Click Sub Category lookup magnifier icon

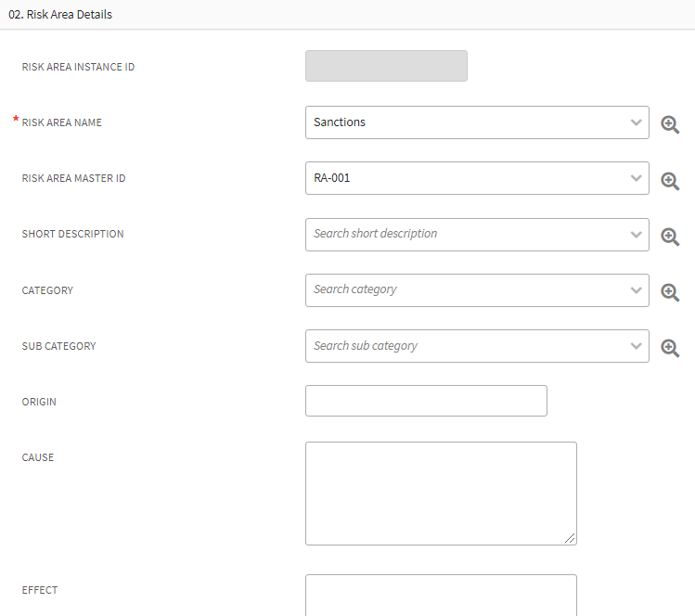670,348
